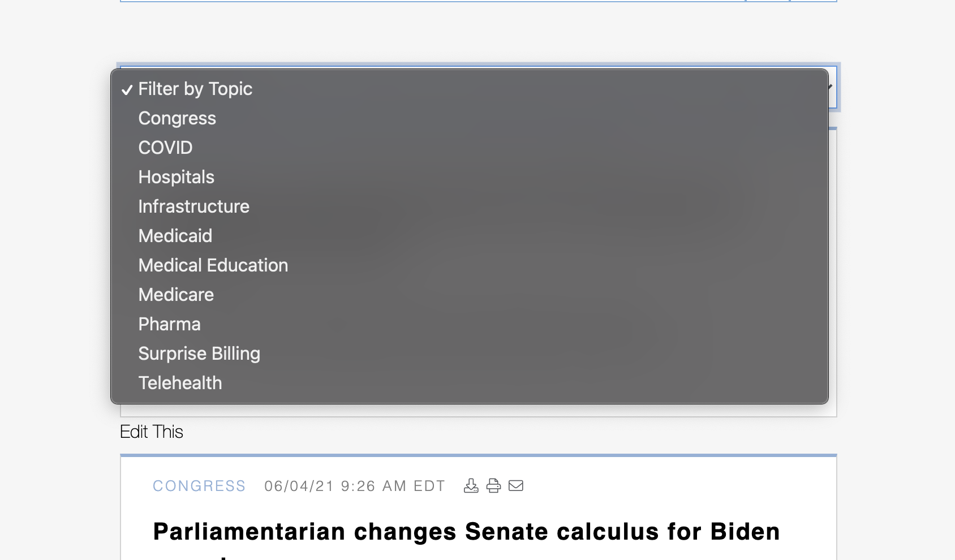The image size is (955, 560).
Task: Download the Congress article
Action: [x=471, y=486]
